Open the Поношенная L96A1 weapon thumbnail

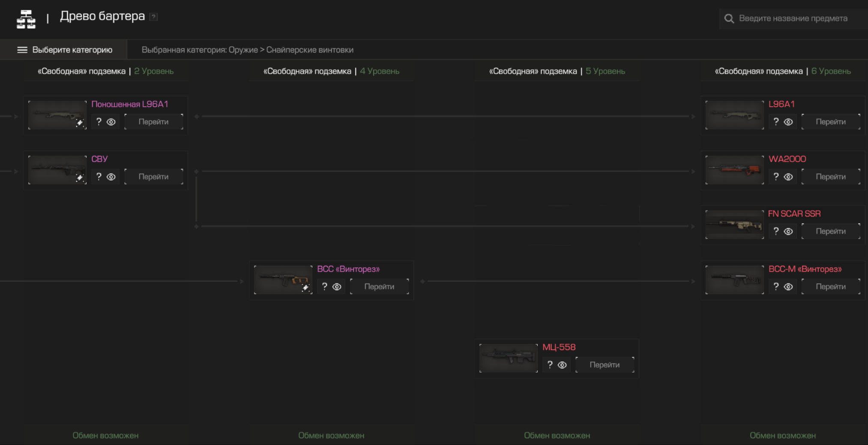click(57, 115)
